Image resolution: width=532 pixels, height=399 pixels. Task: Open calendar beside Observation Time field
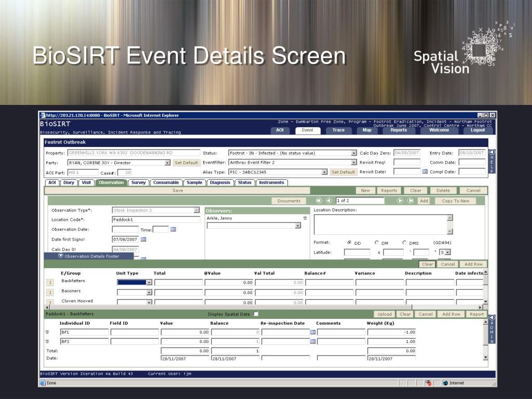(174, 230)
